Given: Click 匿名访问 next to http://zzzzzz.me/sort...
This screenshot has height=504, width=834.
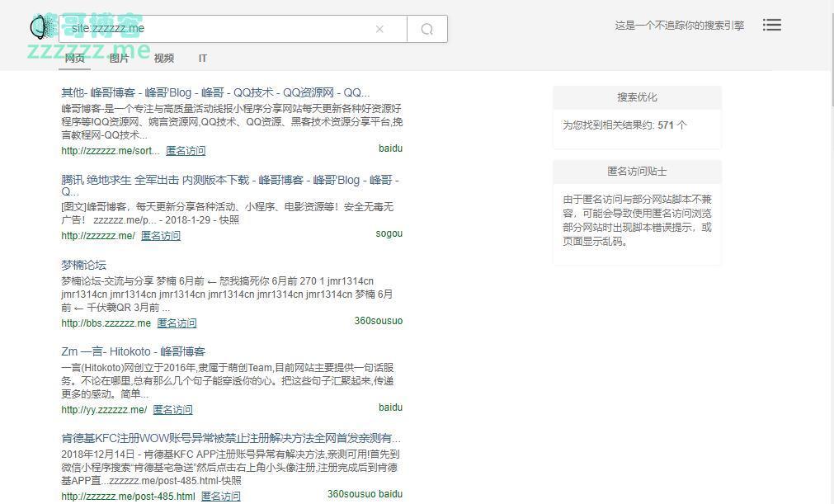Looking at the screenshot, I should pos(186,151).
